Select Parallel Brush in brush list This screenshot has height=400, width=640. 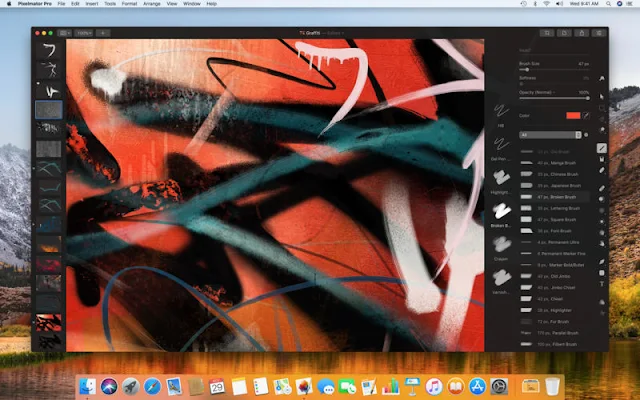pos(554,333)
